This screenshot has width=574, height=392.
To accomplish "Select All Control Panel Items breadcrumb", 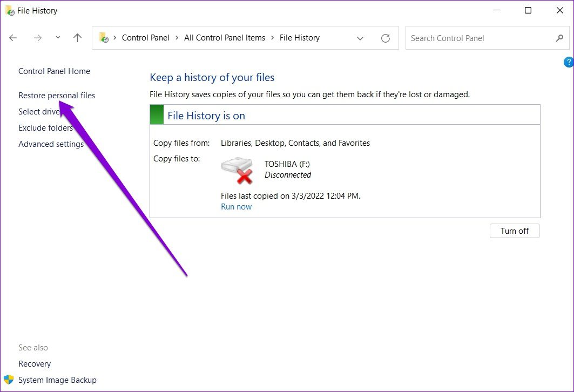I will point(225,38).
